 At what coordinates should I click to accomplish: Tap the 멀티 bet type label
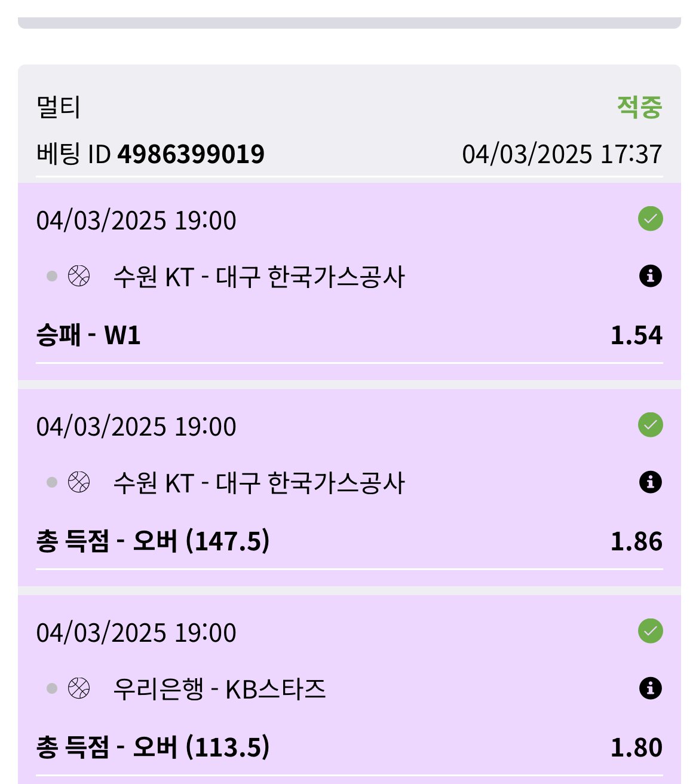(x=59, y=108)
